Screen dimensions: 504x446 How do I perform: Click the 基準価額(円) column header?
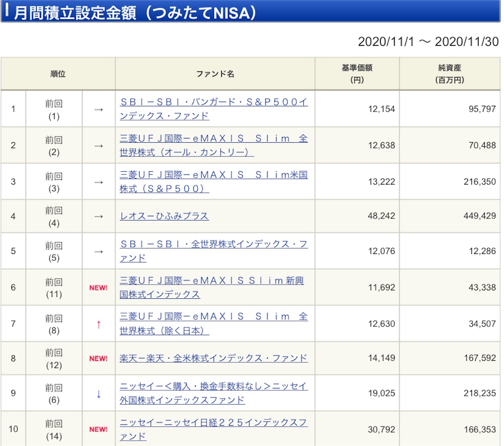click(357, 74)
